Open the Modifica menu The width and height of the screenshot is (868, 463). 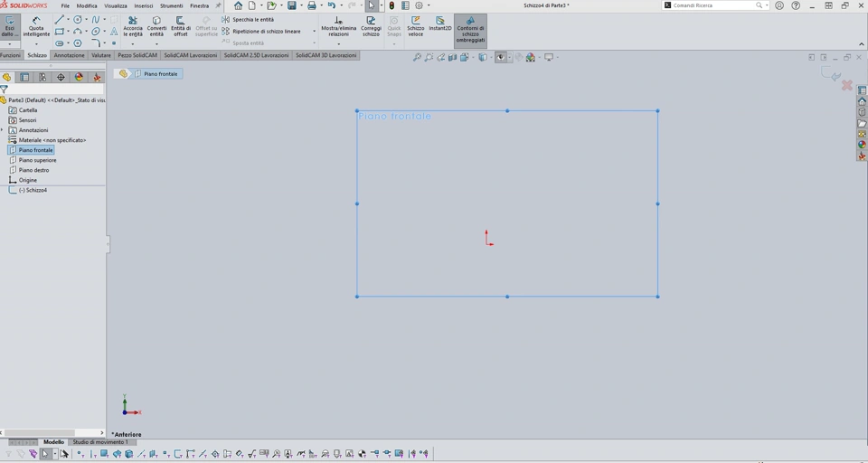point(87,5)
